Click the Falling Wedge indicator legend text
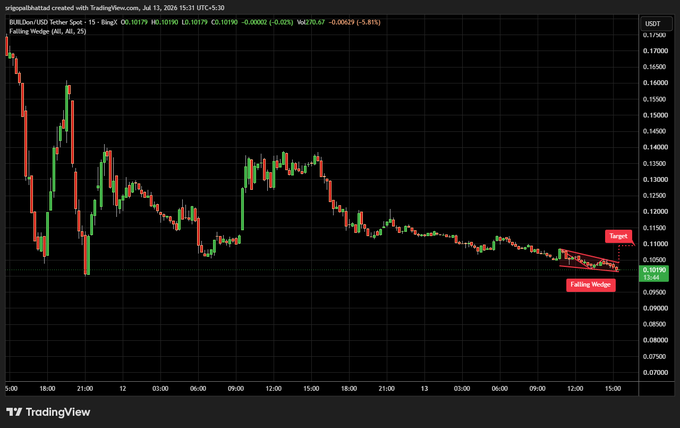680x428 pixels. [x=48, y=31]
